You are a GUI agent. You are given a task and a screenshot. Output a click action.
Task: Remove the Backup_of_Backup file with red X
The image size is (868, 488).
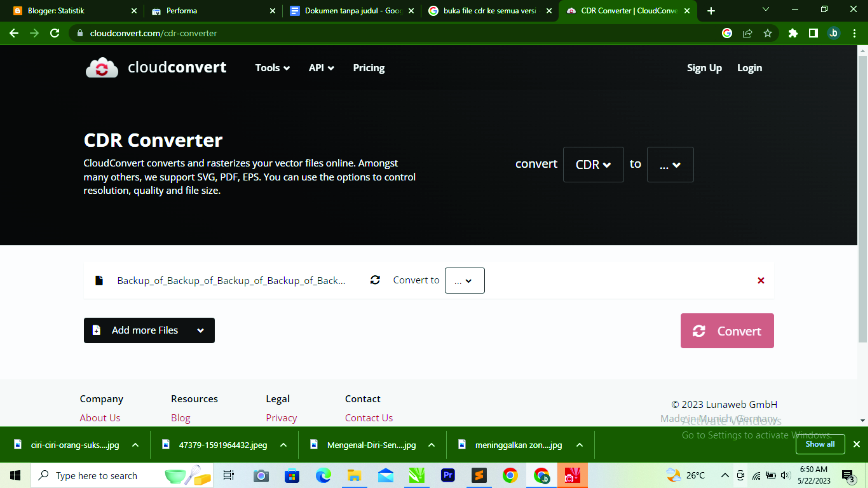[760, 280]
